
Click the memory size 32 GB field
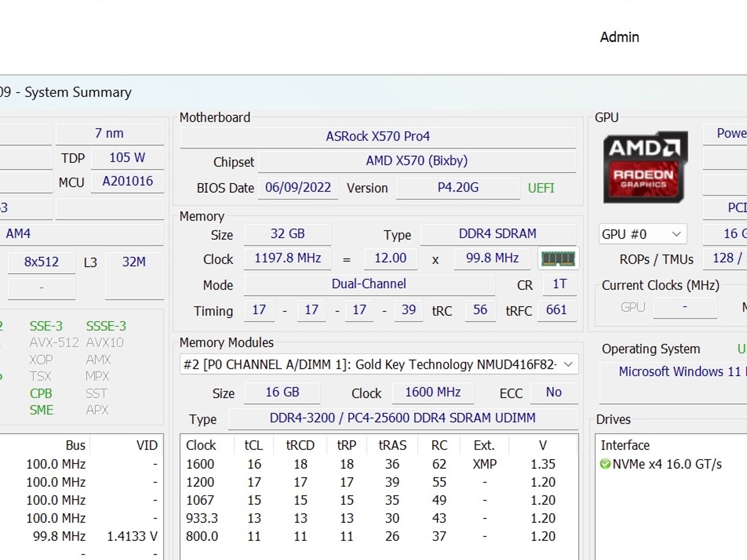click(x=287, y=234)
